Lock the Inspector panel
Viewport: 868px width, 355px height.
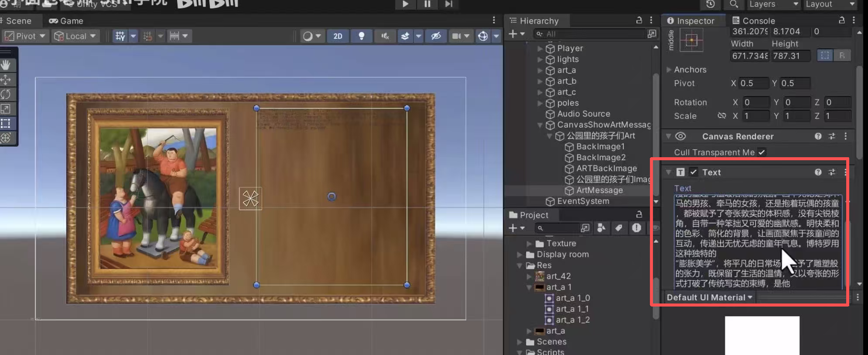pos(842,20)
